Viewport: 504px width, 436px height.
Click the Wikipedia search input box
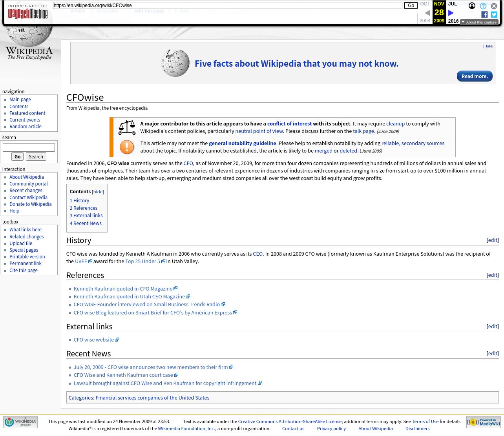tap(29, 147)
